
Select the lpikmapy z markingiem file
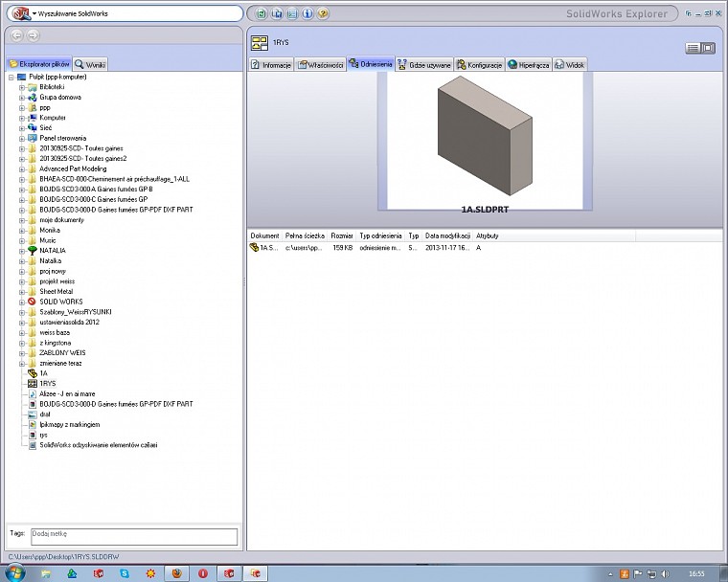tap(70, 425)
